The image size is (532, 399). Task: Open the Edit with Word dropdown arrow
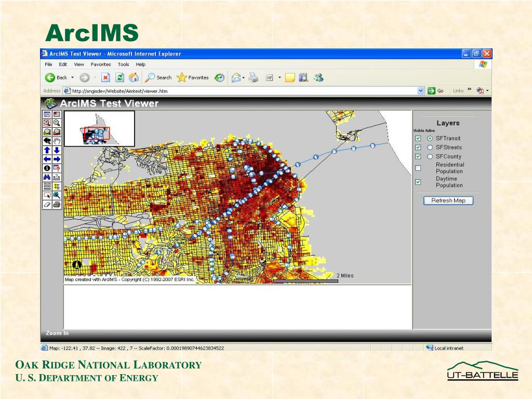click(280, 78)
